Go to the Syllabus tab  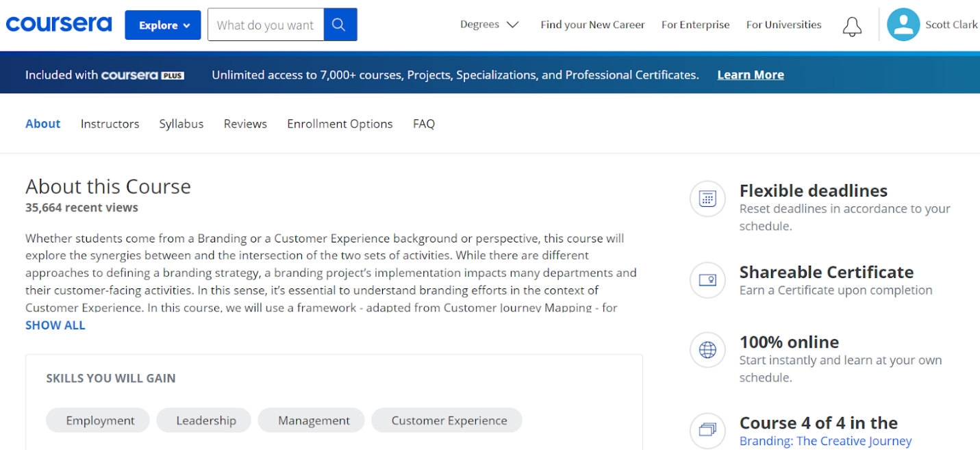[x=181, y=124]
